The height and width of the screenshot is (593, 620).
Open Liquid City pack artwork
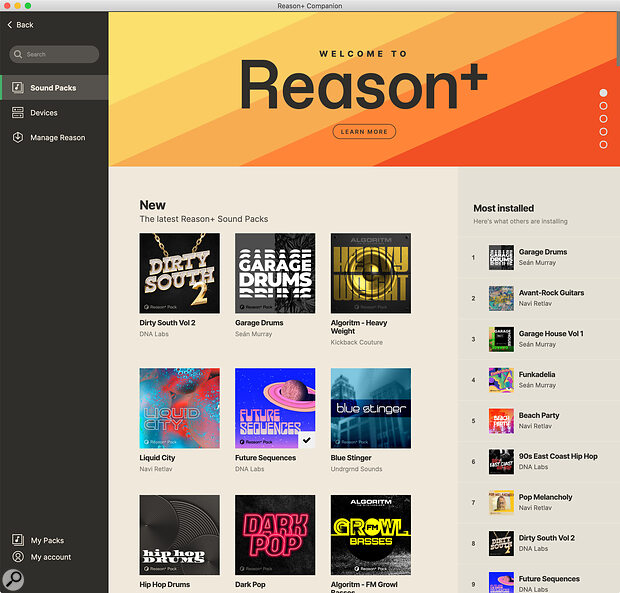point(180,408)
